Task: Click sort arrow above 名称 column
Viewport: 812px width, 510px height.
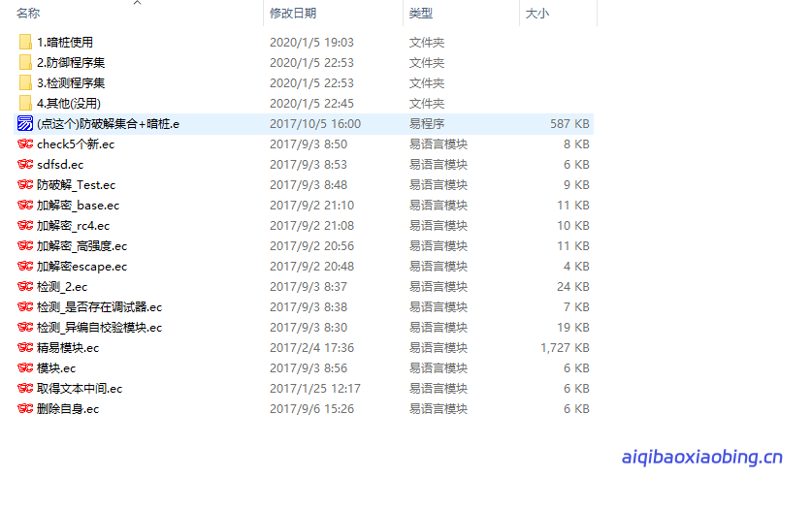Action: coord(137,3)
